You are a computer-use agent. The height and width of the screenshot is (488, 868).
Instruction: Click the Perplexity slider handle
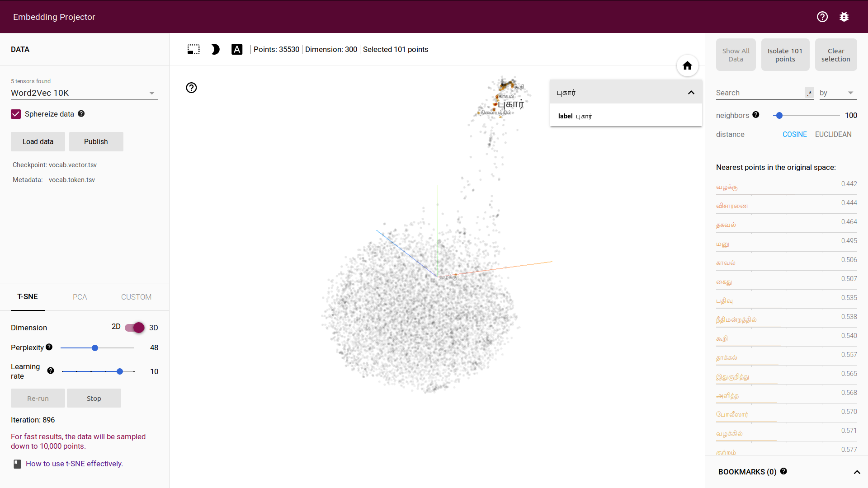[95, 348]
